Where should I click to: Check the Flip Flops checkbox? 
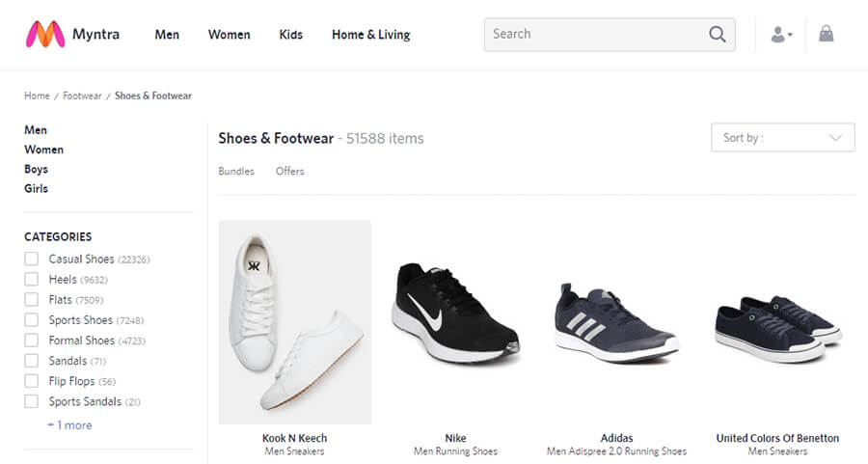(32, 381)
